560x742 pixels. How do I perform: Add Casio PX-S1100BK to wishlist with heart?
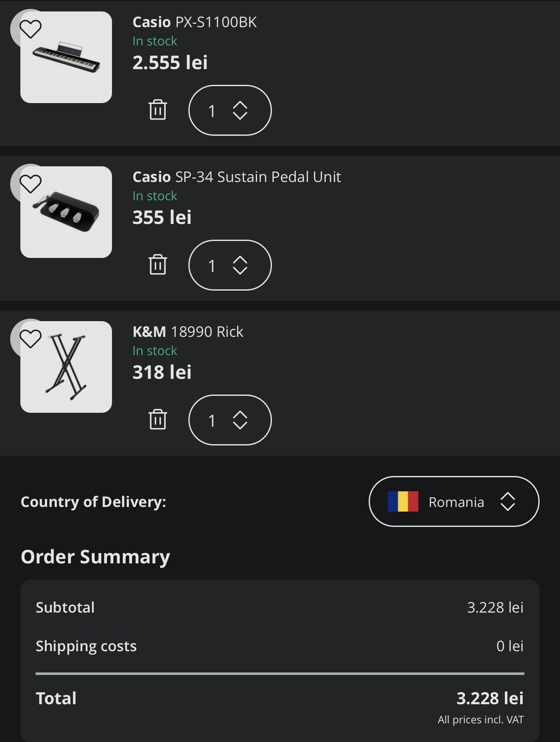coord(31,29)
